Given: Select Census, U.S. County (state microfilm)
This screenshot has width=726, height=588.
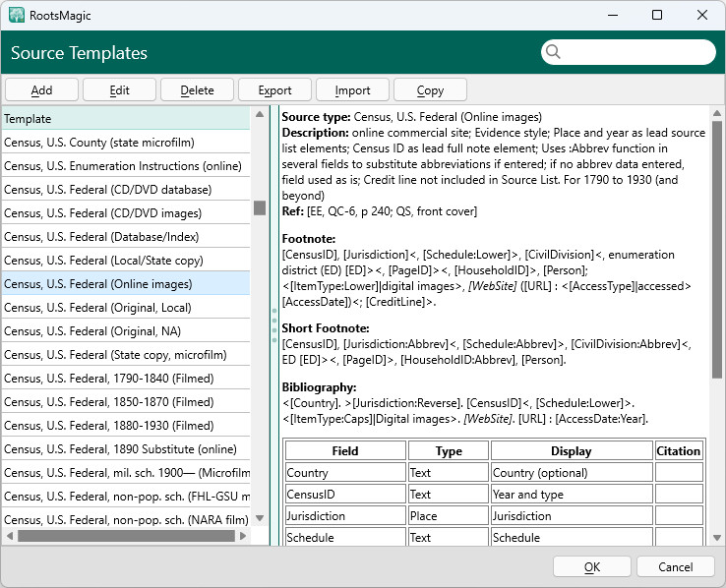Looking at the screenshot, I should pyautogui.click(x=126, y=142).
